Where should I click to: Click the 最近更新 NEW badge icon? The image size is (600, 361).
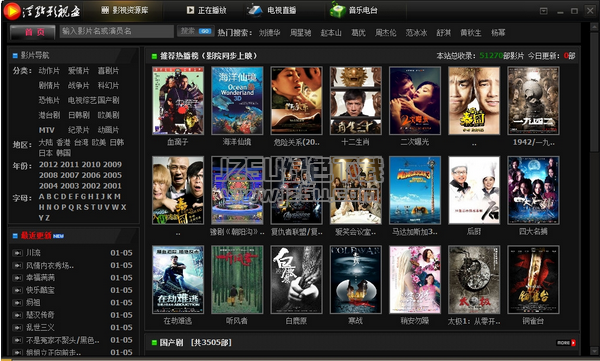point(58,236)
